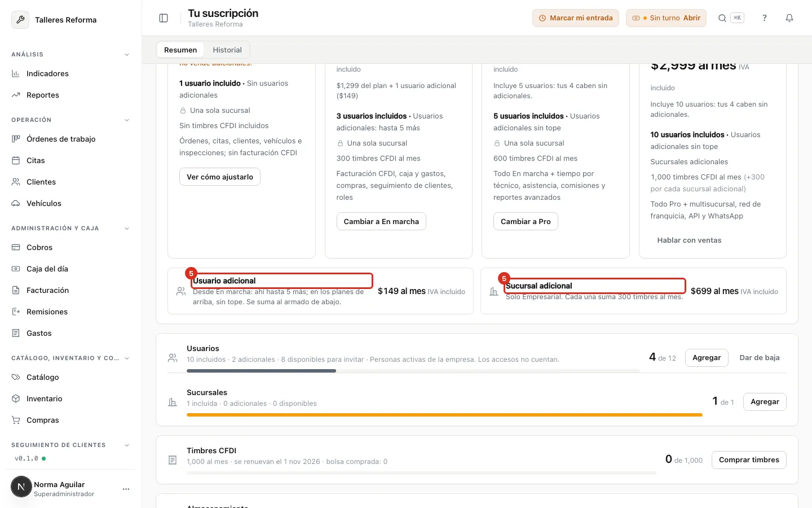The width and height of the screenshot is (812, 508).
Task: Collapse the Operación section
Action: click(127, 120)
